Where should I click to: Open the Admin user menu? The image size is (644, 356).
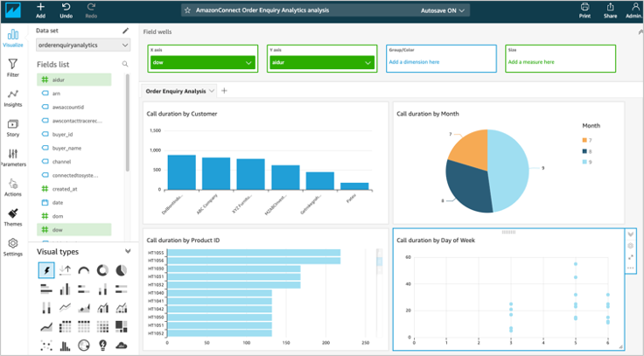pos(633,10)
